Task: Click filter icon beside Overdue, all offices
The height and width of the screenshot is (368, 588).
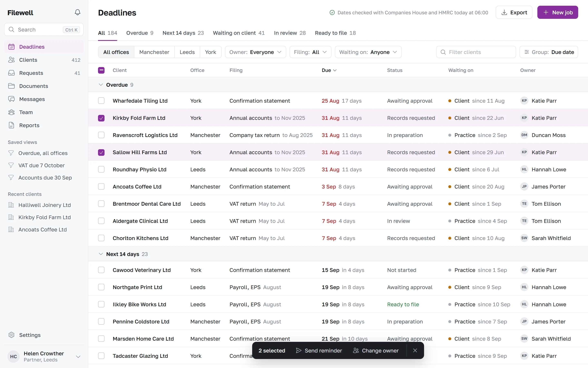Action: 11,153
